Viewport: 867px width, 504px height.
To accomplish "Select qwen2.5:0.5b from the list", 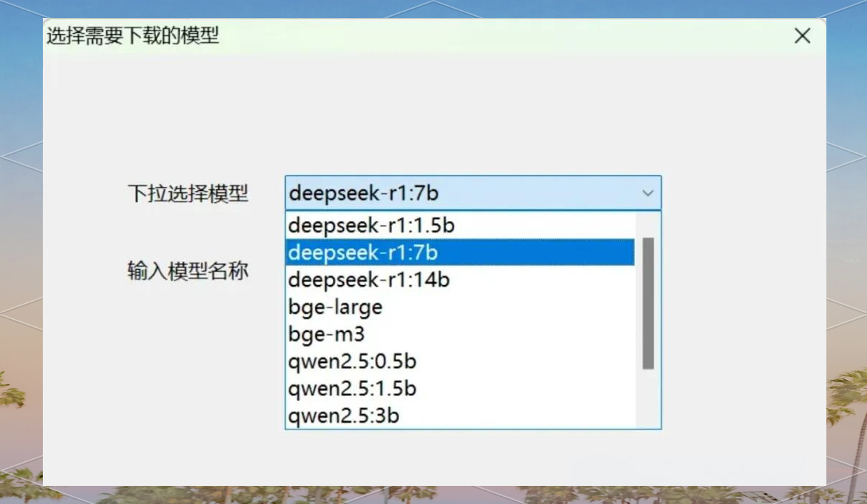I will tap(460, 361).
